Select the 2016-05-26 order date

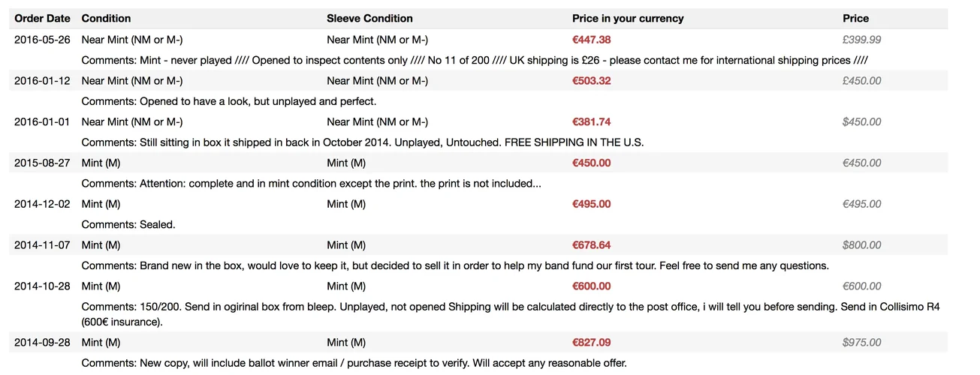click(42, 40)
